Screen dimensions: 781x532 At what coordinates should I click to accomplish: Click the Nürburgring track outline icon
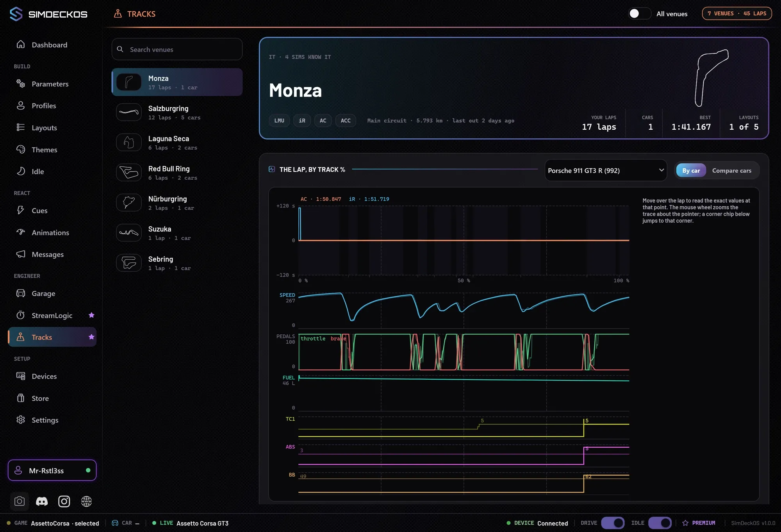pos(129,202)
